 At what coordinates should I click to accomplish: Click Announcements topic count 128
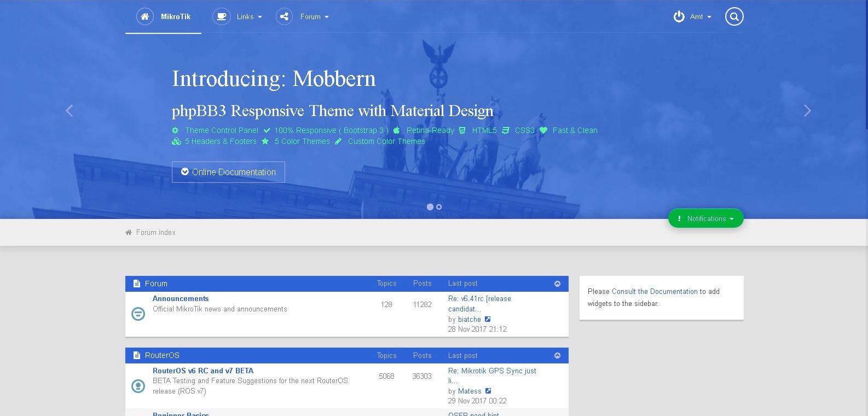pos(386,304)
